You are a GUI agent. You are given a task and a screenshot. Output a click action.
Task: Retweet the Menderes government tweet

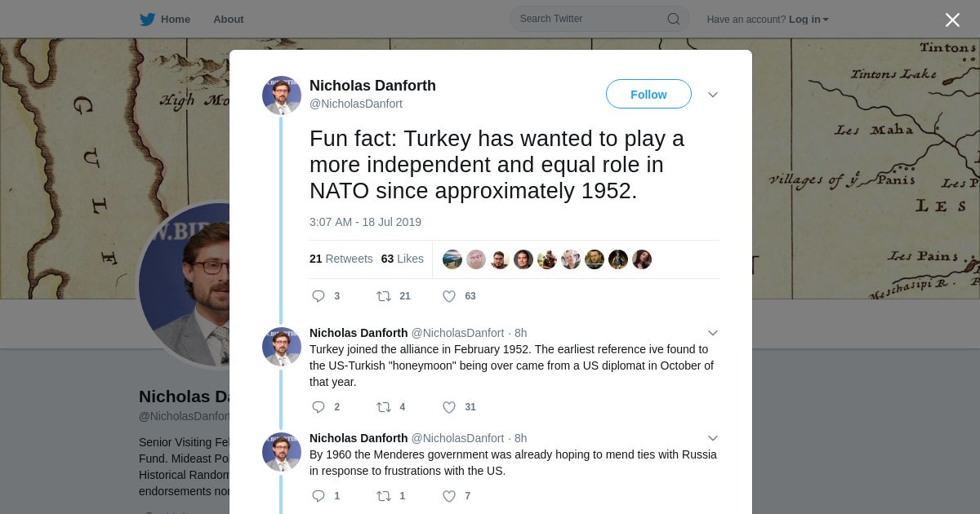(384, 496)
